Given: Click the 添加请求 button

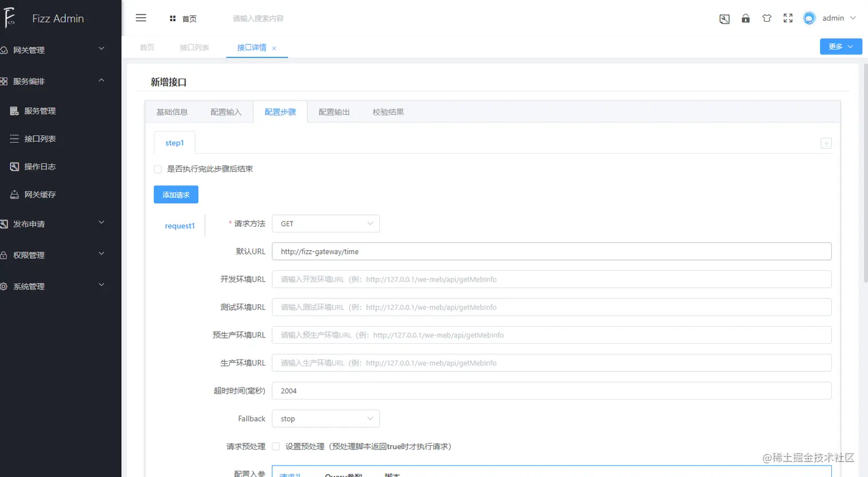Looking at the screenshot, I should point(176,195).
